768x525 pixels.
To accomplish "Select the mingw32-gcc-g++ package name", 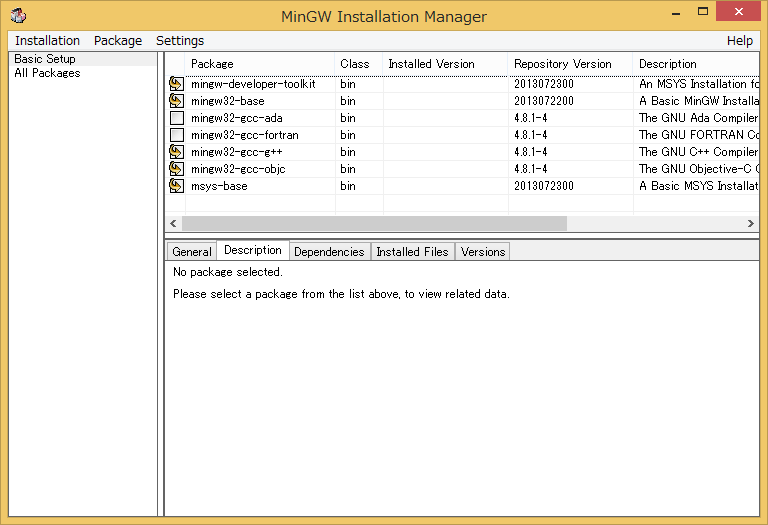I will 237,152.
